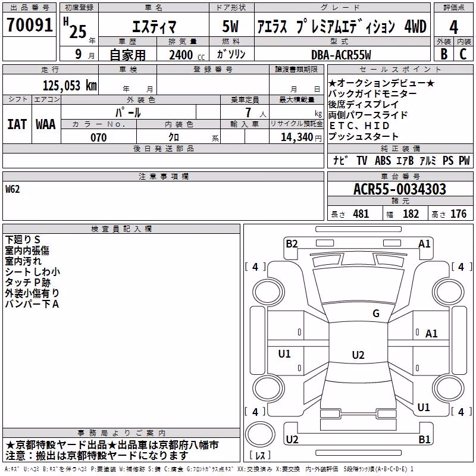Click inspector note 室内汚れ

[x=23, y=261]
